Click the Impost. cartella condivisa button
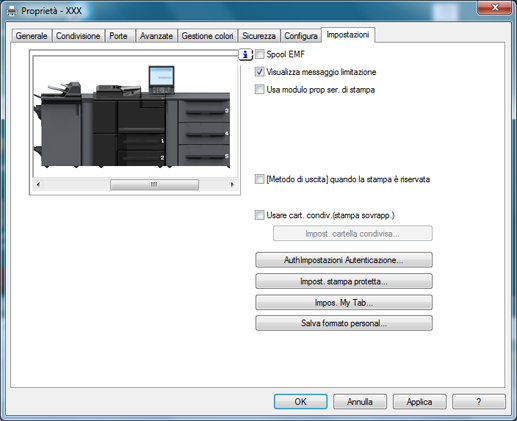The width and height of the screenshot is (517, 421). click(353, 233)
